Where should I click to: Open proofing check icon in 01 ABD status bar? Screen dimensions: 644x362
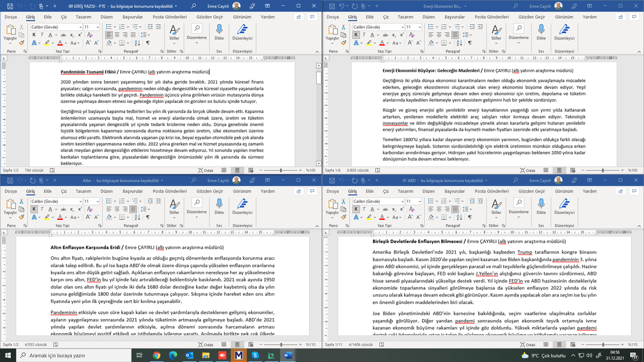tap(382, 344)
